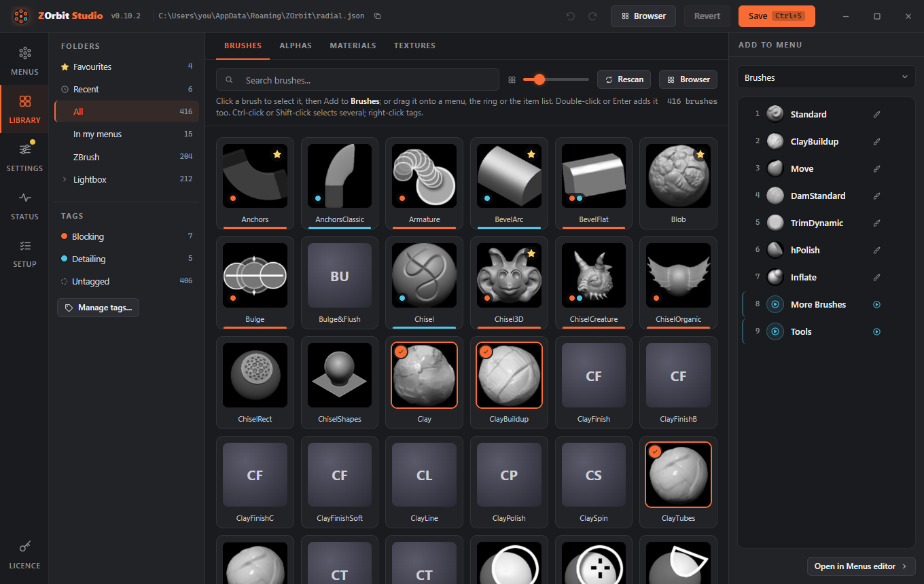Switch to the Alphas tab
Screen dimensions: 924x584
click(296, 45)
